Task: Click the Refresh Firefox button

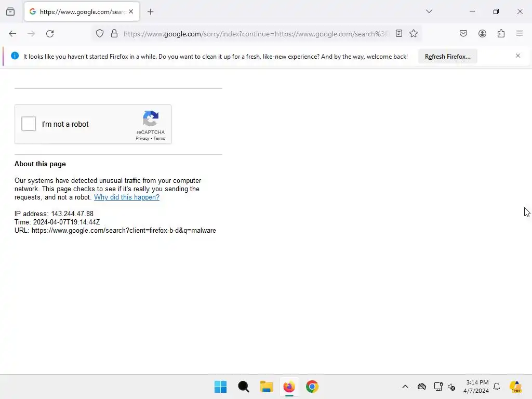Action: click(x=447, y=57)
